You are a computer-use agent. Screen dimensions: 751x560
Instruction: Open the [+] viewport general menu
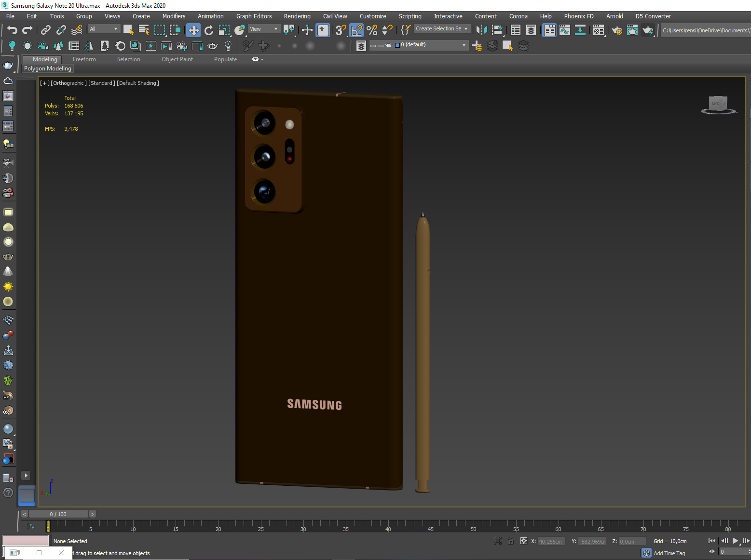point(44,83)
